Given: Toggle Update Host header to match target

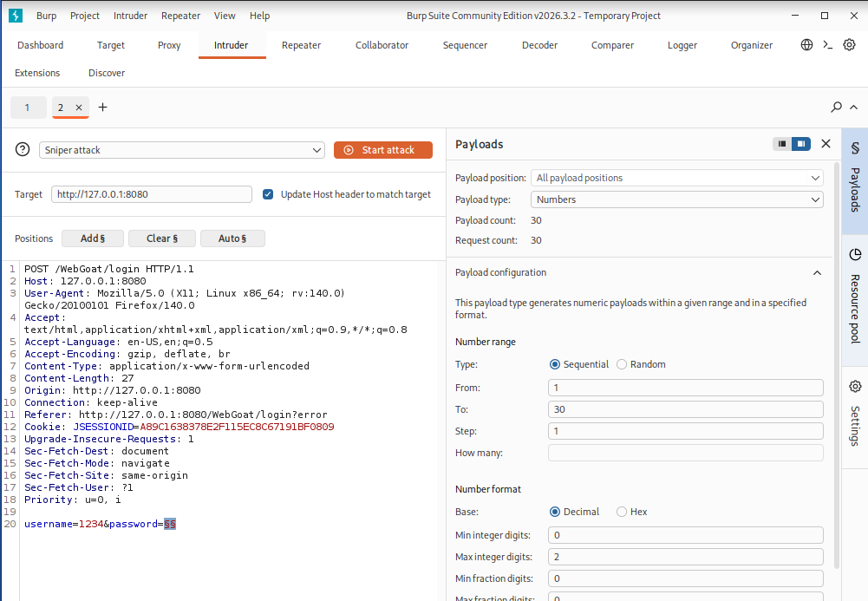Looking at the screenshot, I should (x=268, y=194).
